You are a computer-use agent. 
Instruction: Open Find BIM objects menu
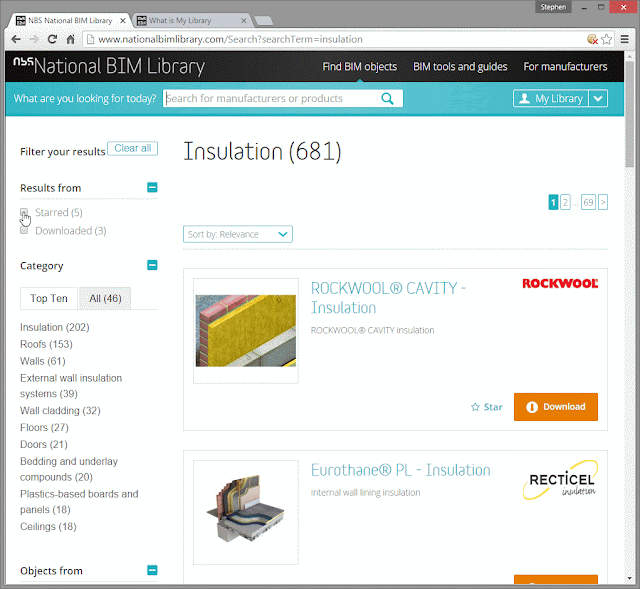(x=360, y=67)
